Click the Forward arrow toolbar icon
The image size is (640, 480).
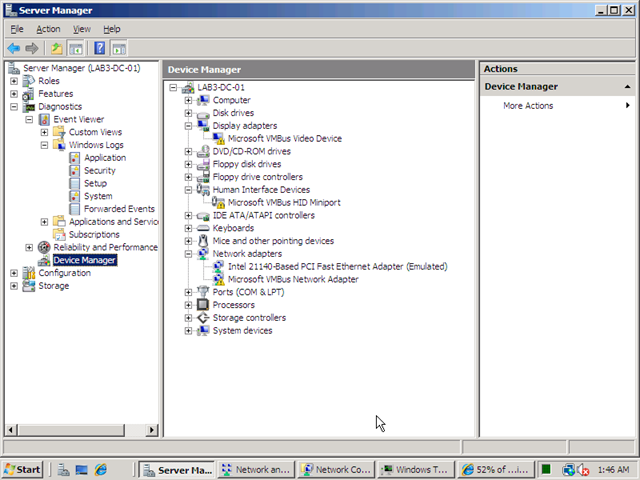click(x=31, y=48)
